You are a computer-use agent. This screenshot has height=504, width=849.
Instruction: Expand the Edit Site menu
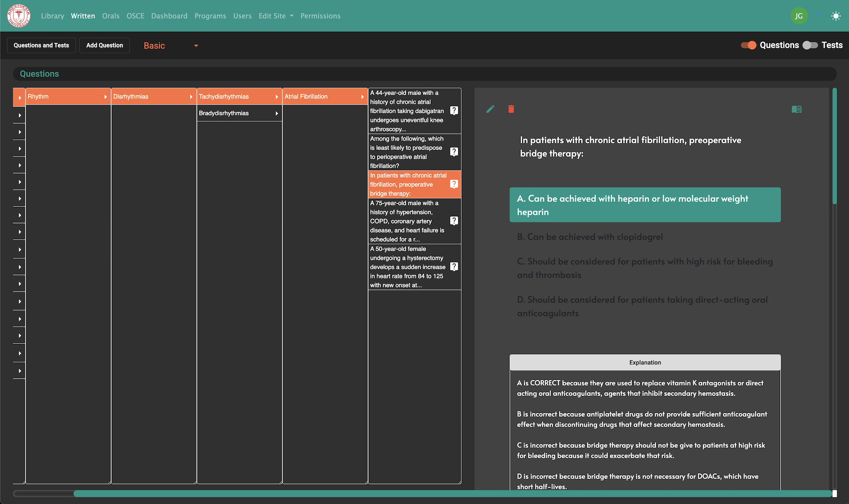(276, 16)
